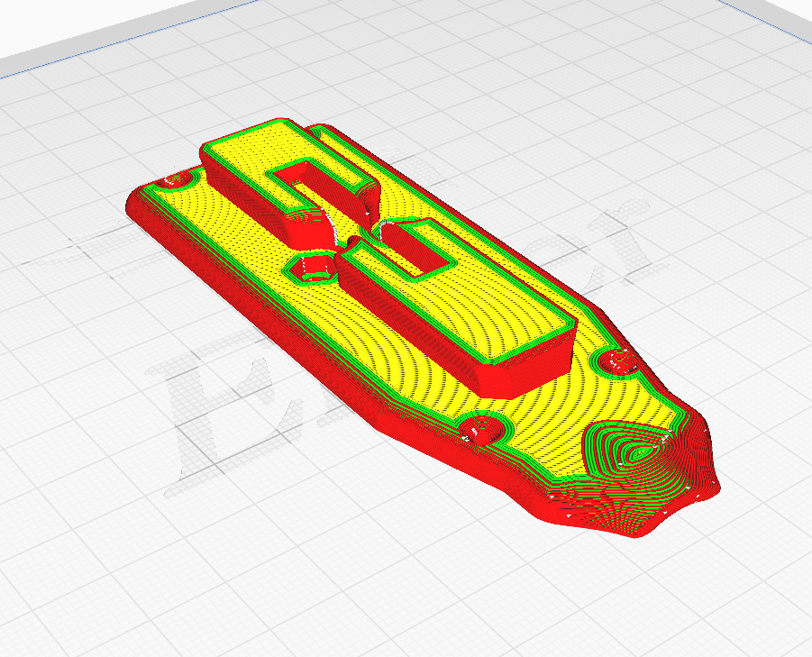Click the blue edge line of the build plate
Screen dimensions: 812x657
pyautogui.click(x=130, y=37)
